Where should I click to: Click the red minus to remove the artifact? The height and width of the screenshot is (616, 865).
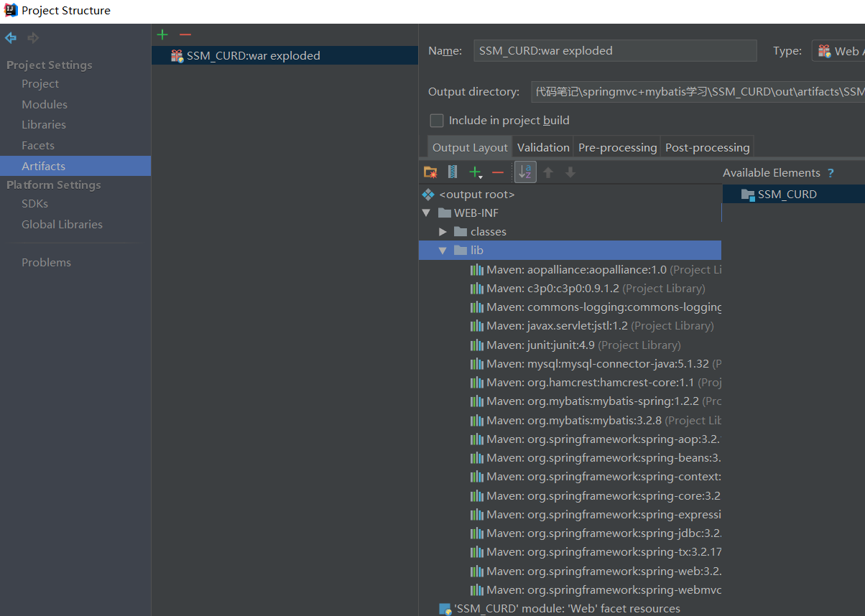pos(185,34)
